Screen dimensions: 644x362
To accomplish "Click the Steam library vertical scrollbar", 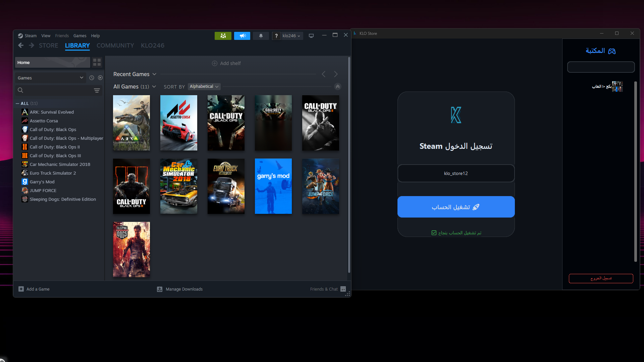I will [349, 165].
